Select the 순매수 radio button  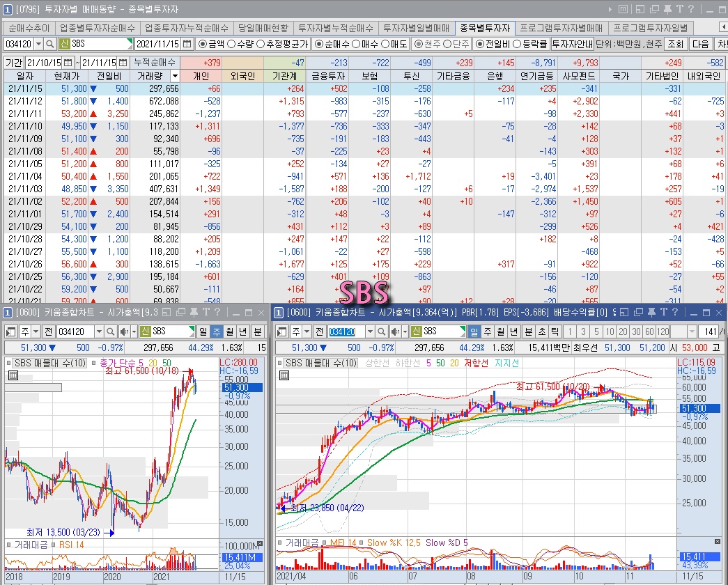tap(319, 44)
